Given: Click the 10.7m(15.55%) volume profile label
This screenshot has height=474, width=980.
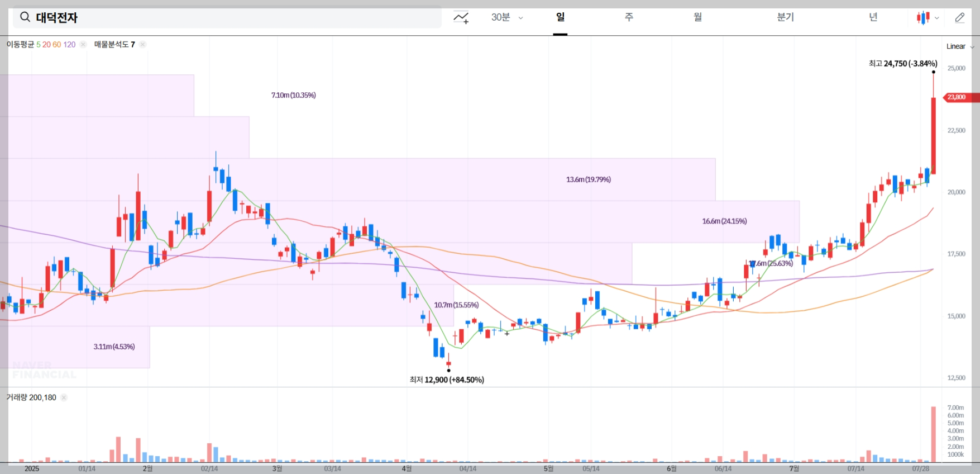Looking at the screenshot, I should click(x=456, y=305).
